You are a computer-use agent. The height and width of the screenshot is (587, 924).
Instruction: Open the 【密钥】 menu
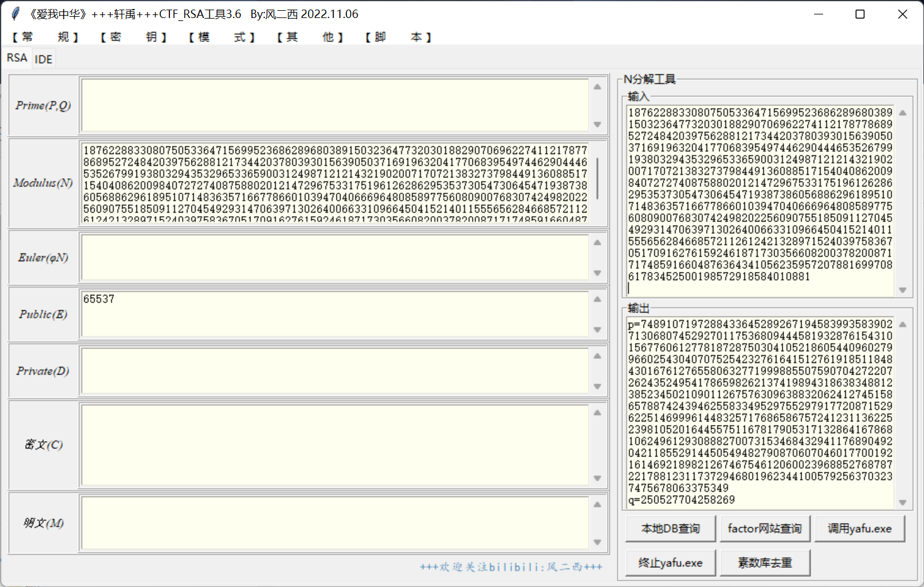(x=134, y=37)
